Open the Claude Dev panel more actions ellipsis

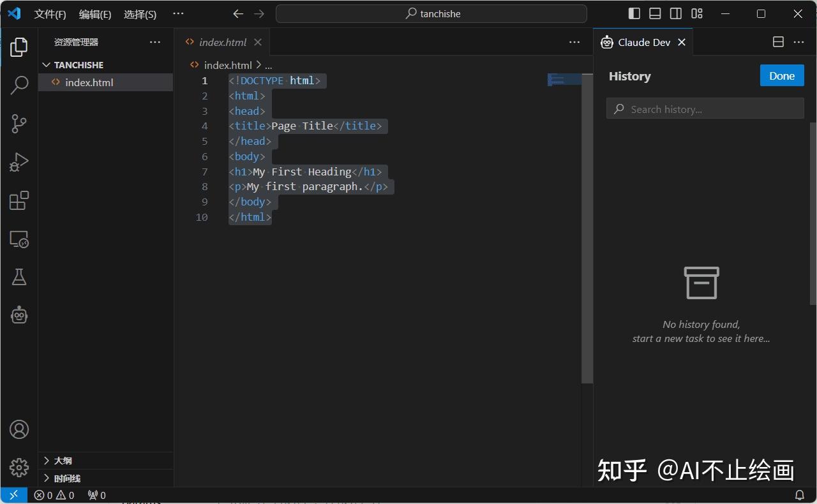click(x=798, y=42)
